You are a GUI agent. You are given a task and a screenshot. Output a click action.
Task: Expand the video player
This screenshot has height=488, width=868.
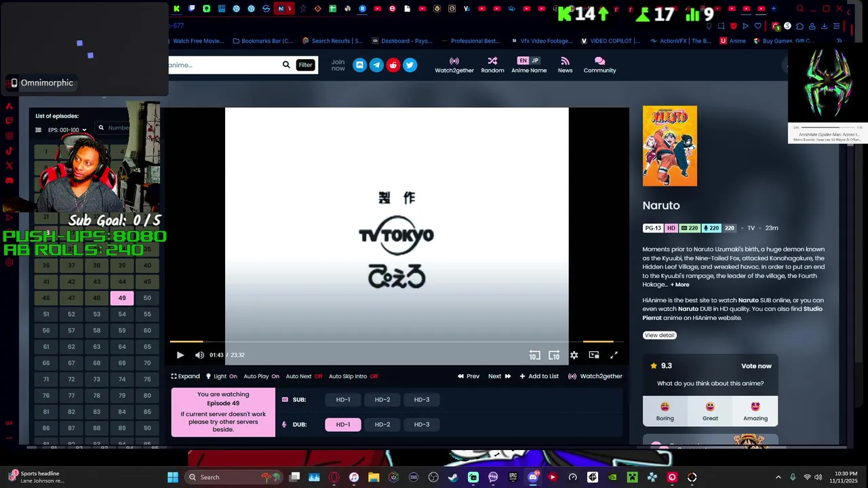pos(185,376)
